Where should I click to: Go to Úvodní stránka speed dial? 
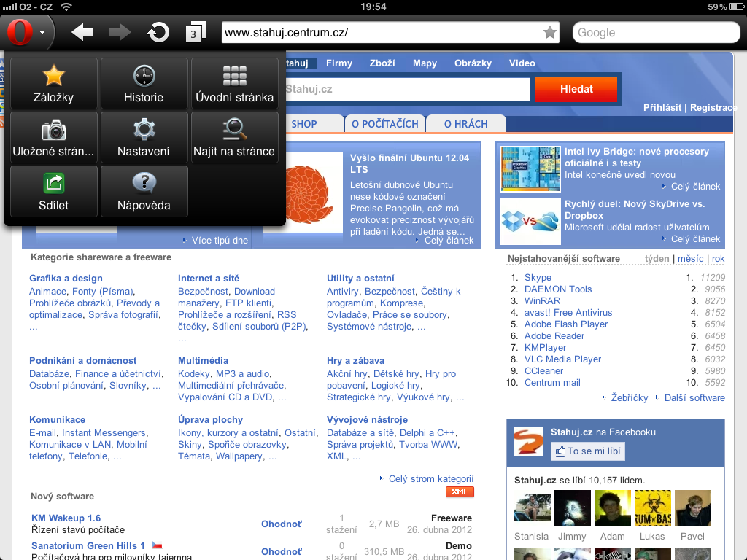(234, 84)
